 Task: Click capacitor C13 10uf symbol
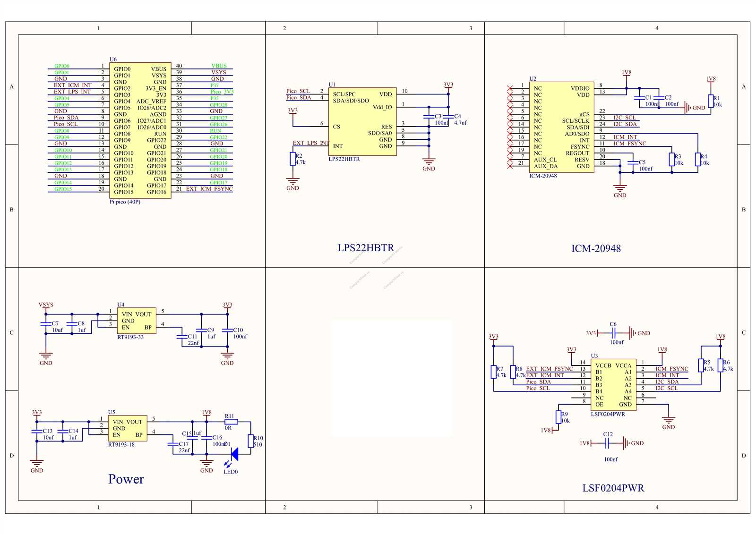click(x=37, y=431)
